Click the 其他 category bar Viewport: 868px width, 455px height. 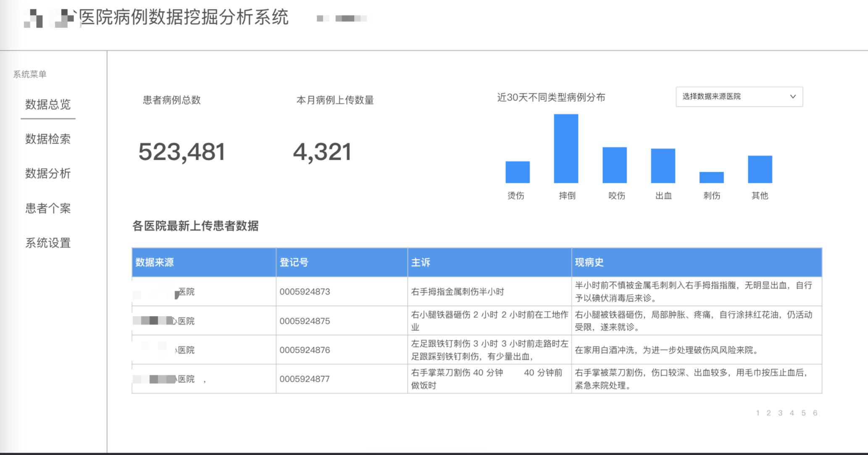pyautogui.click(x=760, y=169)
